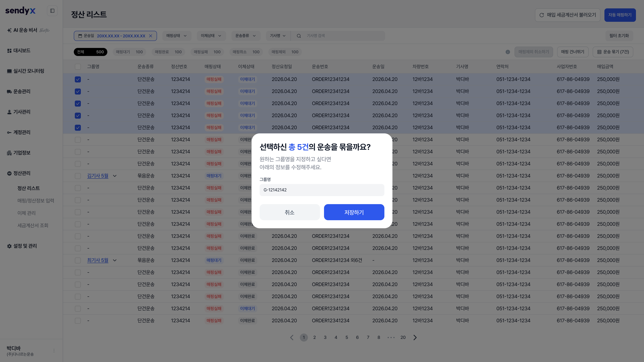Go to 대시보드 in sidebar
This screenshot has width=644, height=362.
[19, 50]
